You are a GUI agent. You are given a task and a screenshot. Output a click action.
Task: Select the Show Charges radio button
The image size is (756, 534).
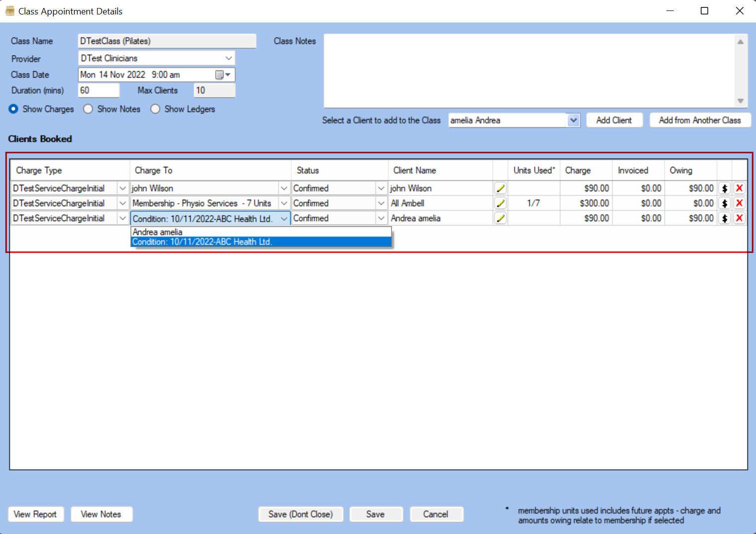coord(13,109)
